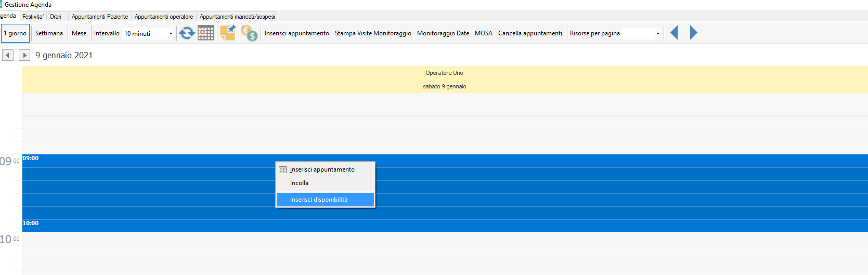Select the Agenda tab
Image resolution: width=868 pixels, height=275 pixels.
(8, 16)
